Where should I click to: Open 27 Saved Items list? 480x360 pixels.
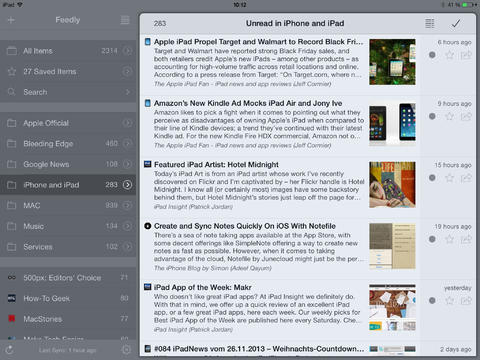click(68, 71)
